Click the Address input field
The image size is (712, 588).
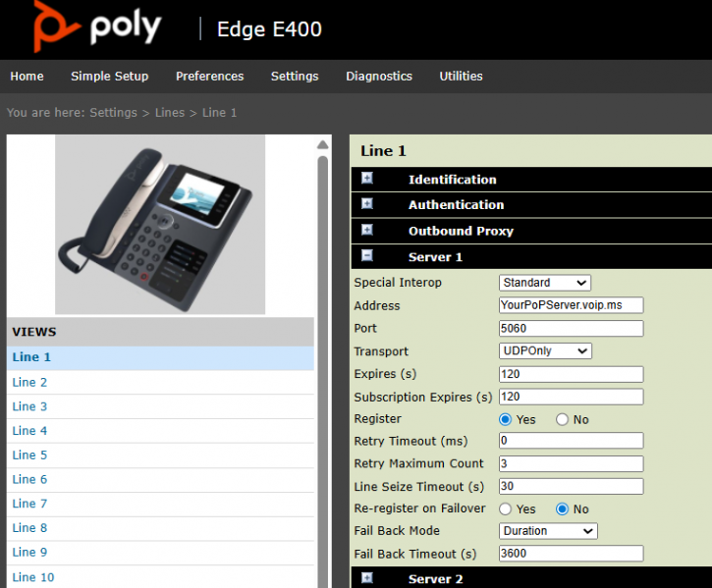click(571, 305)
